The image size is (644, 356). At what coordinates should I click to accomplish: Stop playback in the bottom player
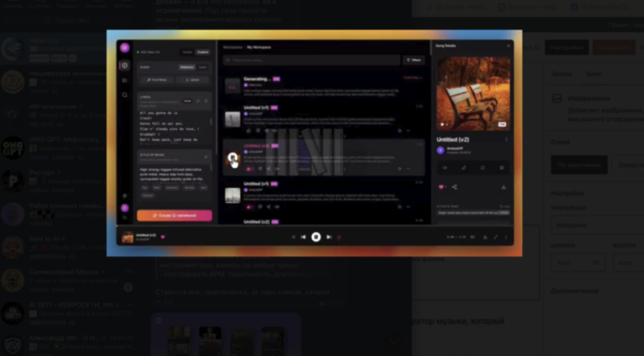point(316,238)
